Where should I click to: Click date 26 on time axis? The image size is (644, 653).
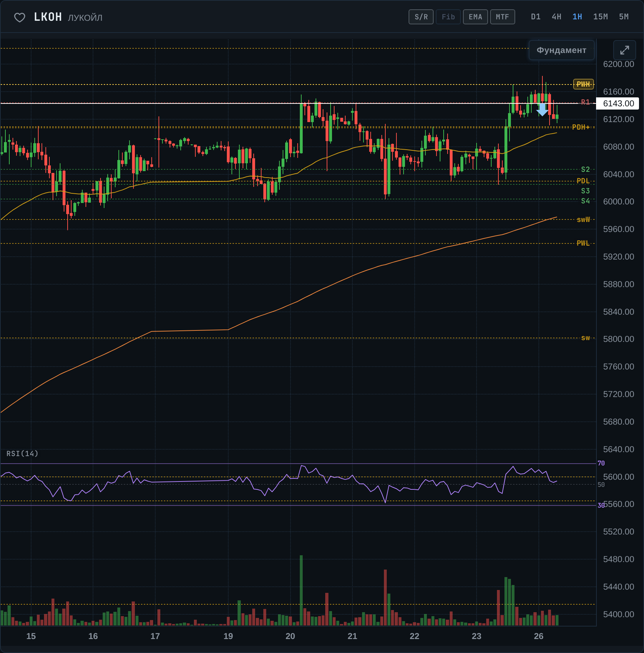tap(538, 636)
